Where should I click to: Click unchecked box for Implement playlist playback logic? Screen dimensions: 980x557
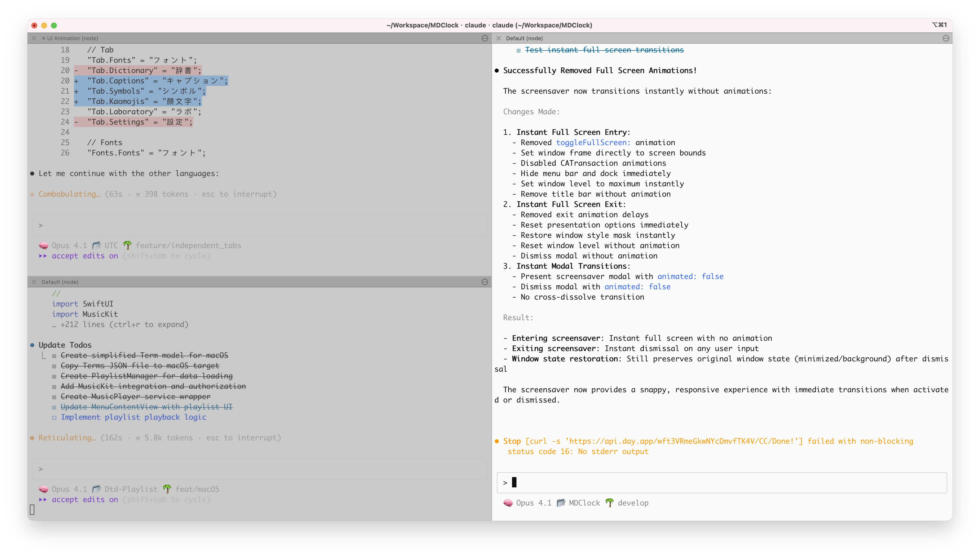click(x=54, y=417)
